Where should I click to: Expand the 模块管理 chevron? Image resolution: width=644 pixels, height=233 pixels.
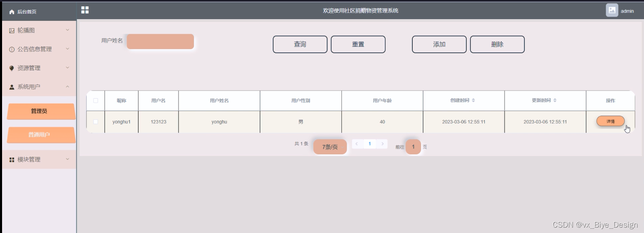tap(68, 159)
